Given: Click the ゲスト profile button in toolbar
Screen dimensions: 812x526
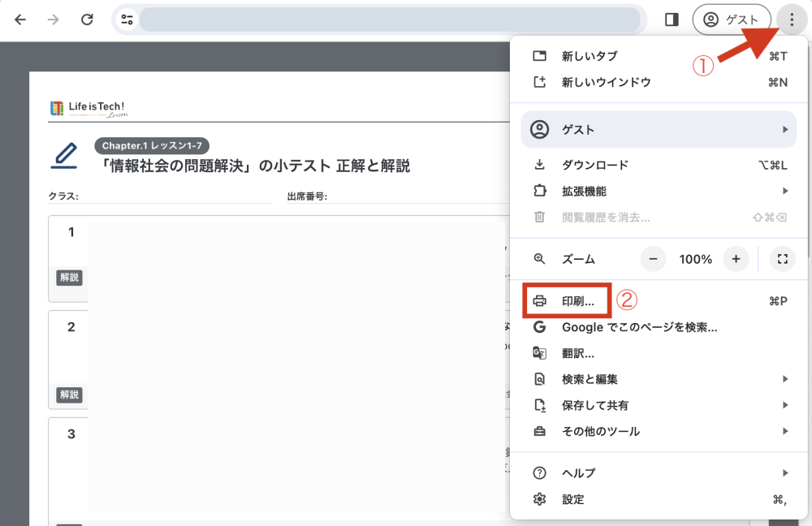Looking at the screenshot, I should (731, 19).
